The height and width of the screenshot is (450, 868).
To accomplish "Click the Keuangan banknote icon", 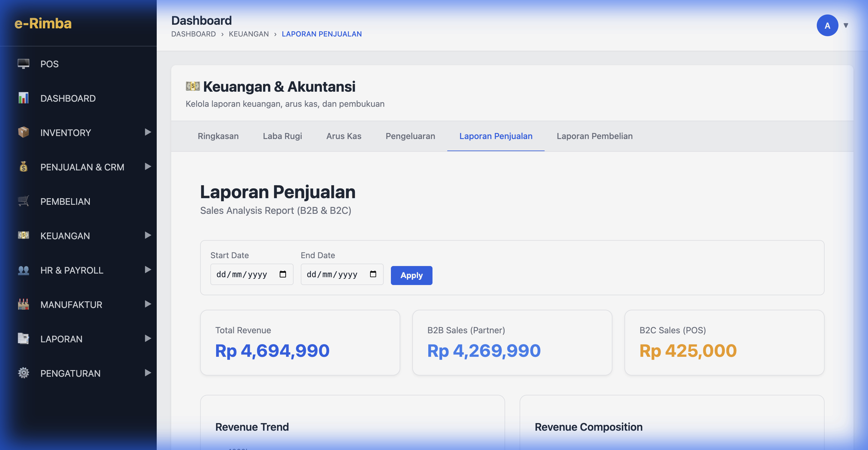I will click(x=23, y=236).
